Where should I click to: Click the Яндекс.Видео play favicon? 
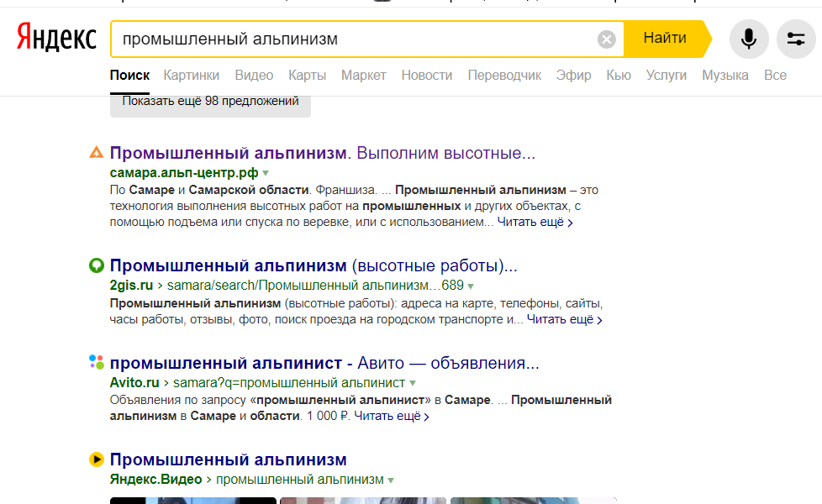tap(97, 459)
